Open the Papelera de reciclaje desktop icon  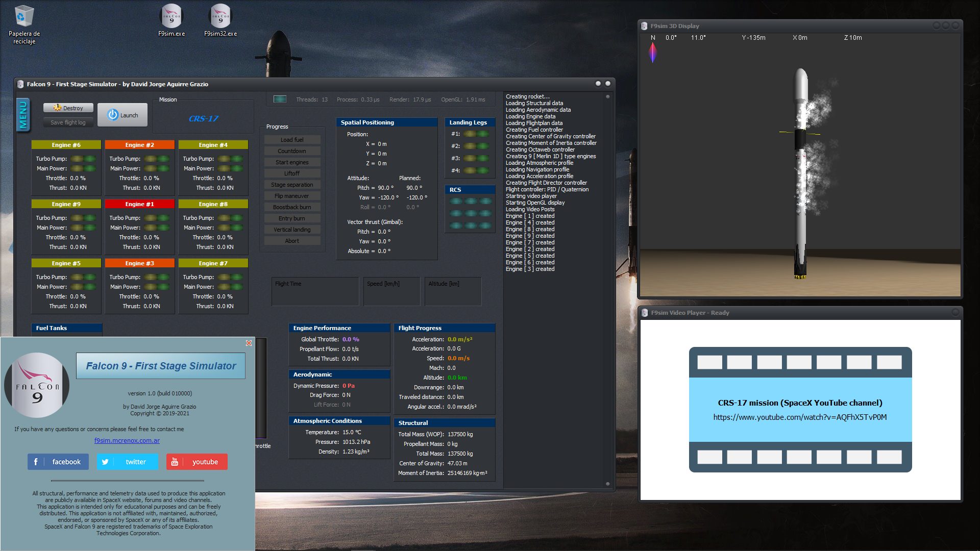[24, 24]
